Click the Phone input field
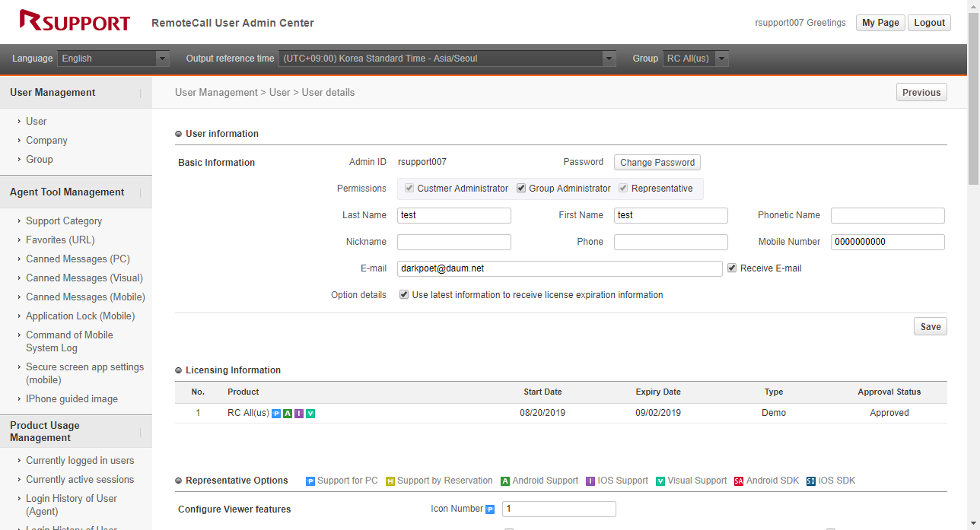The height and width of the screenshot is (530, 980). 671,243
